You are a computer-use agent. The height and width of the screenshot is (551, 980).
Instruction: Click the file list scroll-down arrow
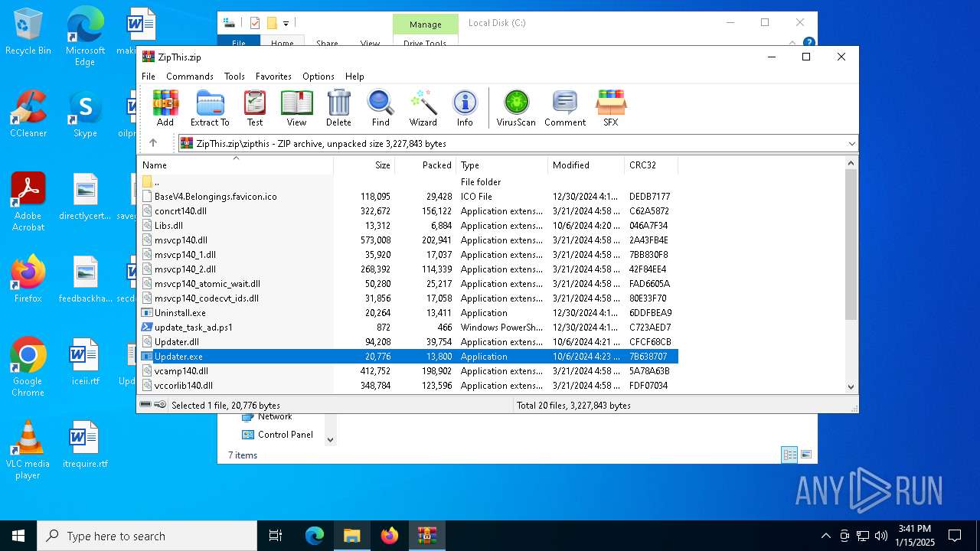click(851, 387)
